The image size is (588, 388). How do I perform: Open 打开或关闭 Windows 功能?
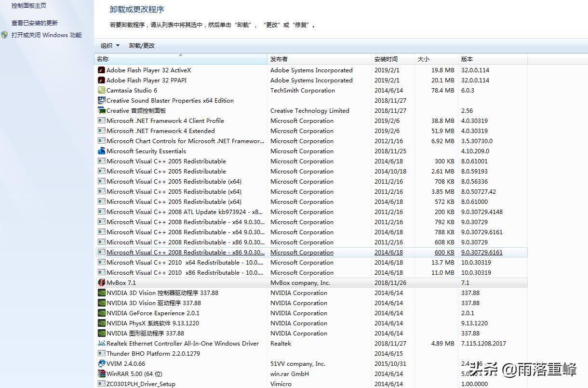tap(46, 35)
